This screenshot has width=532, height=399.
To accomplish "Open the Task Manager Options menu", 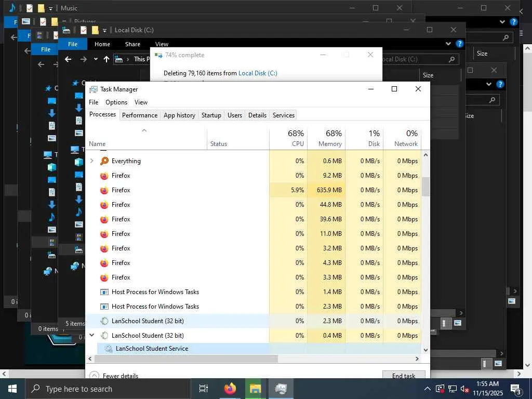I will tap(116, 102).
